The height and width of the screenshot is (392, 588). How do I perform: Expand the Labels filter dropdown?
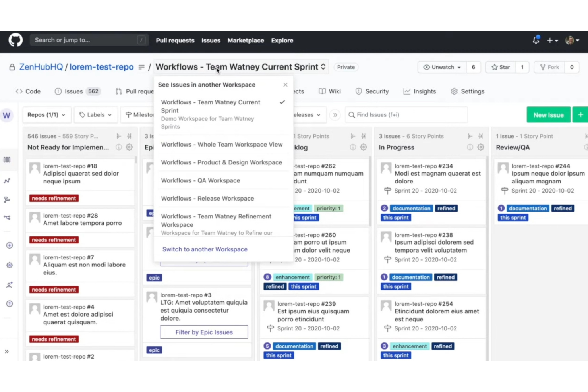click(96, 115)
